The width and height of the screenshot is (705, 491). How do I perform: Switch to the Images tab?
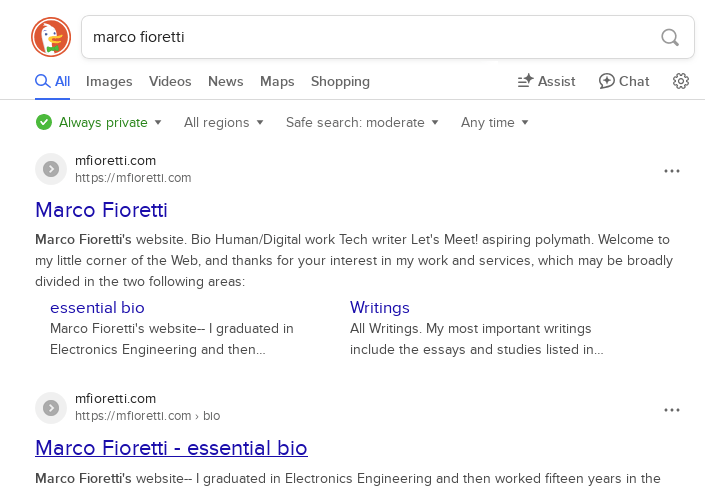[x=109, y=81]
